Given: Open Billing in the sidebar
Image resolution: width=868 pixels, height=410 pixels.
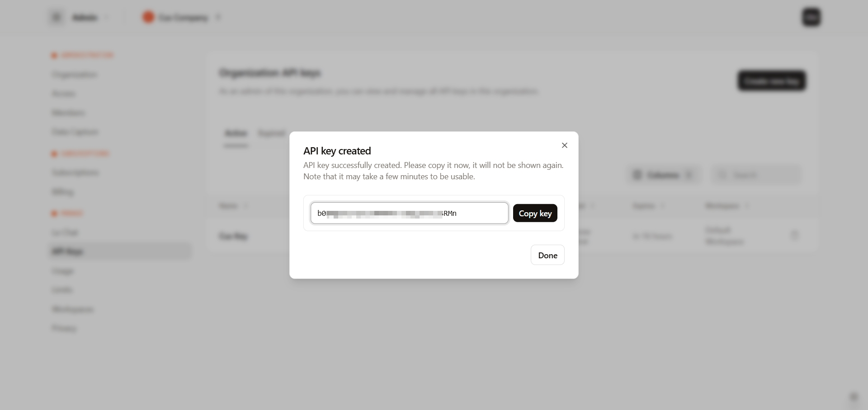Looking at the screenshot, I should 63,192.
